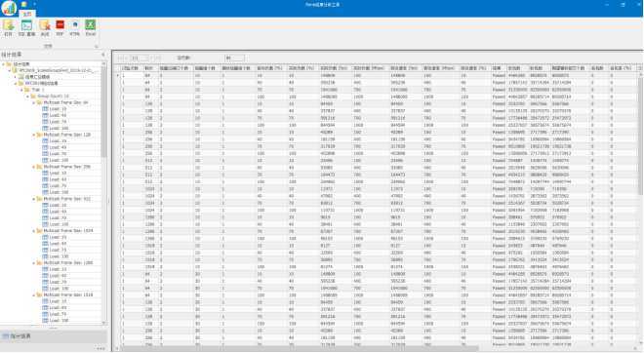This screenshot has height=353, width=644.
Task: Collapse the Group Count 10 tree node
Action: tap(28, 96)
